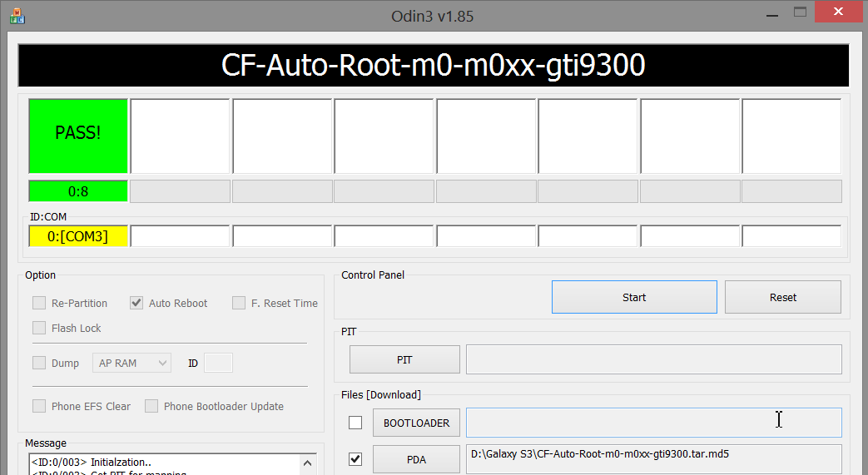Click the Initialzation.. log line

coord(92,462)
